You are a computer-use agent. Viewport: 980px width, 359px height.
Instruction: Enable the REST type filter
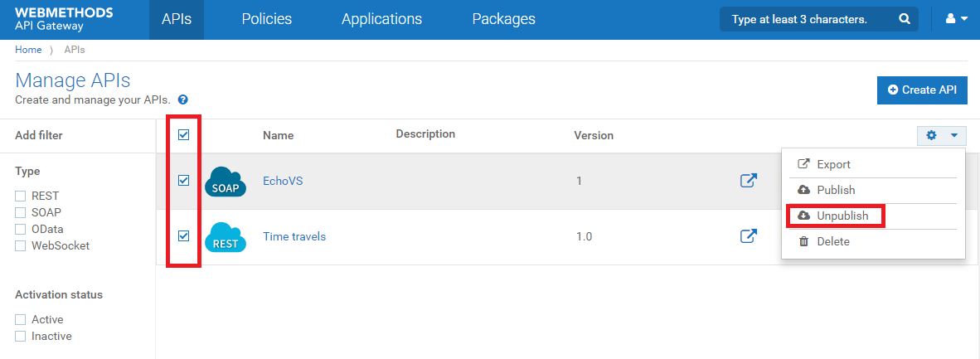tap(21, 196)
